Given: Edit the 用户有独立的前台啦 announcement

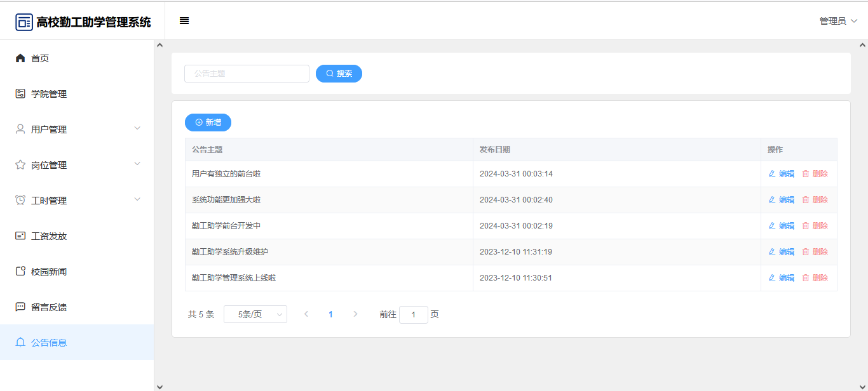Looking at the screenshot, I should (781, 174).
